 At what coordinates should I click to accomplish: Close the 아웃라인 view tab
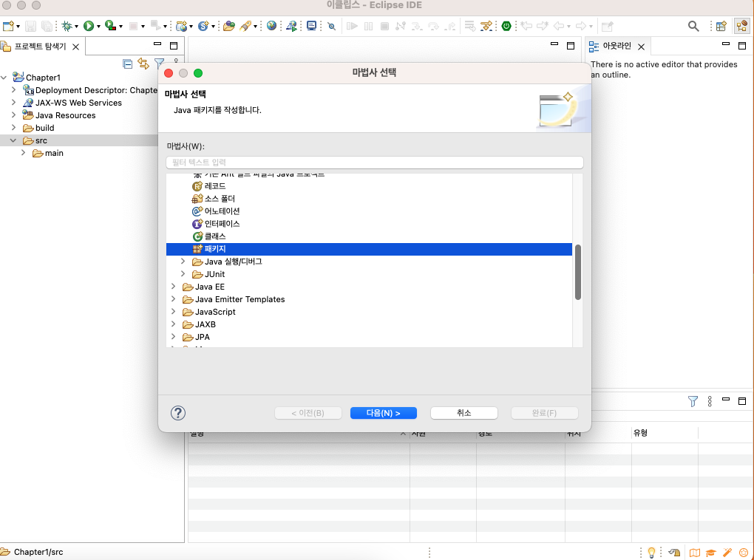pos(641,47)
